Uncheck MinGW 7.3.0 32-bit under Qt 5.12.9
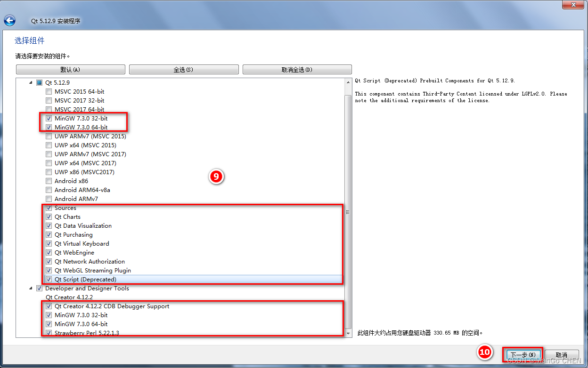 (x=49, y=118)
